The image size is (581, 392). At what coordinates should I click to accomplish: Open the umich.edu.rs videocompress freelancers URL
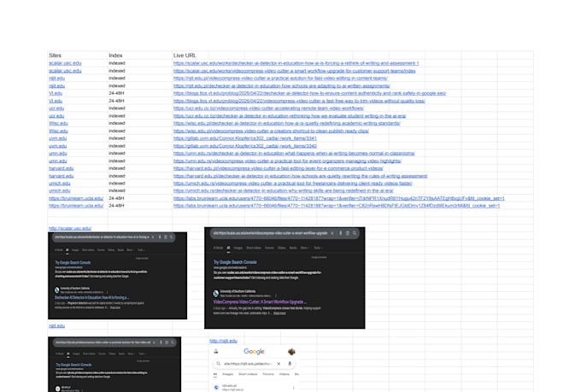click(x=293, y=184)
